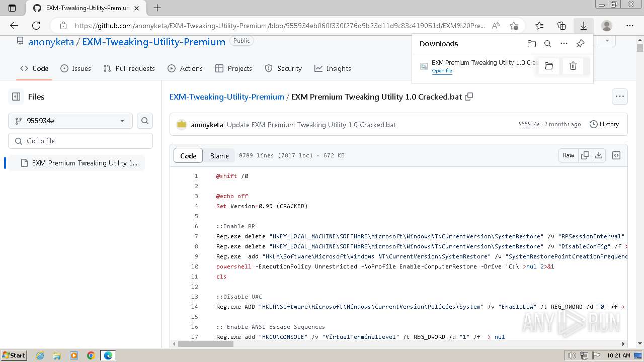Open the tab actions menu icon

[x=12, y=8]
